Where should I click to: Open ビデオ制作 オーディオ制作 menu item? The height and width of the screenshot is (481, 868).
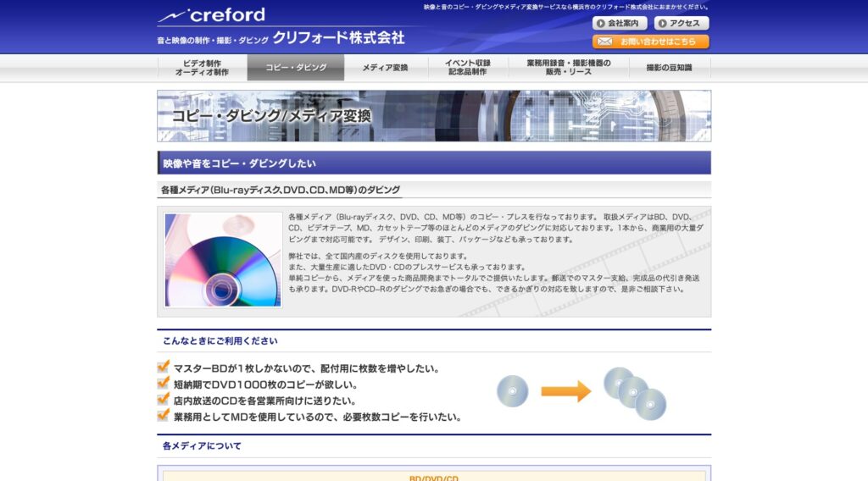coord(202,68)
